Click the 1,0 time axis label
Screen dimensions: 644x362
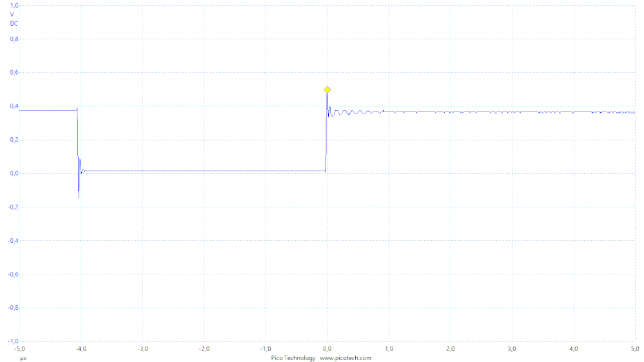tap(389, 349)
